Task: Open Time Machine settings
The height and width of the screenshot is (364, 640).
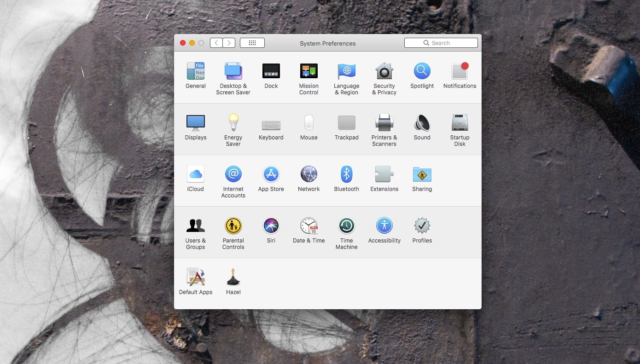Action: click(x=346, y=226)
